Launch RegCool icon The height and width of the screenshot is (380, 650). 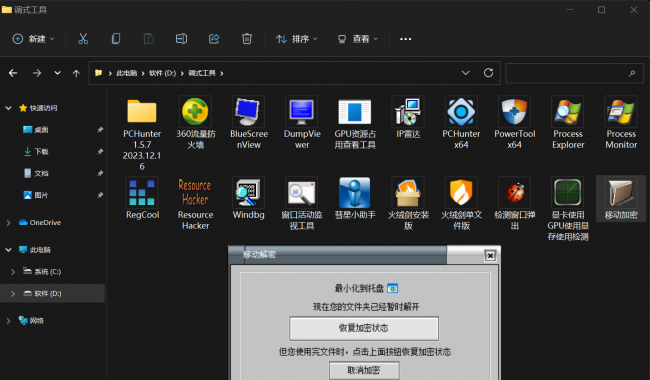click(x=142, y=192)
